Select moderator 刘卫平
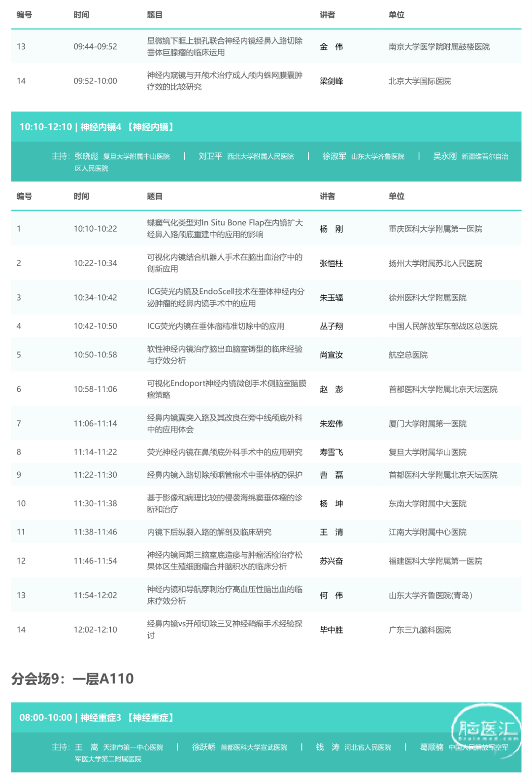532x776 pixels. click(x=210, y=156)
